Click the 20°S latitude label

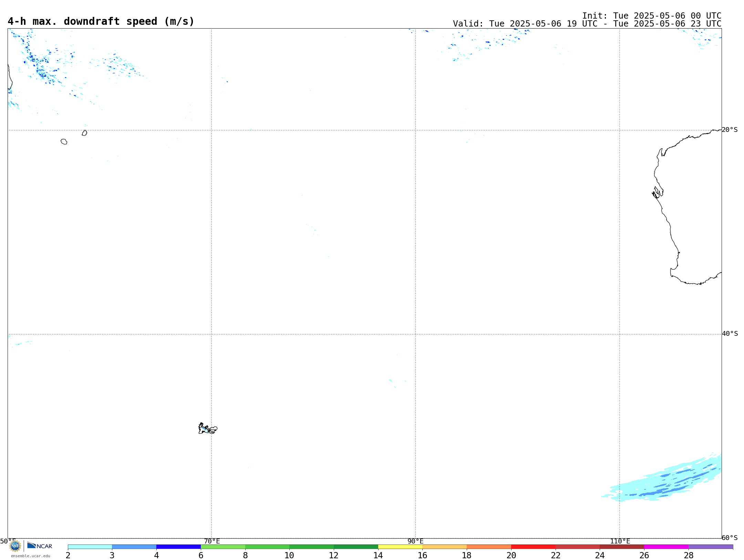click(x=730, y=129)
